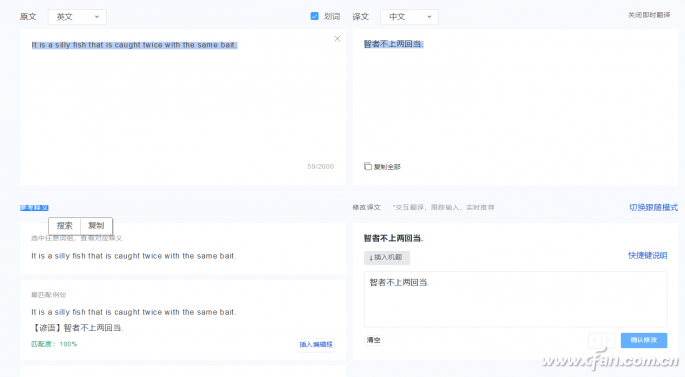Toggle the 划词 checkbox
The image size is (685, 377).
pyautogui.click(x=315, y=16)
